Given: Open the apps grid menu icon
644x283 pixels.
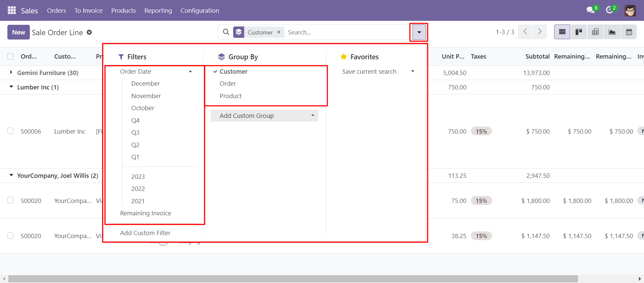Looking at the screenshot, I should [12, 10].
